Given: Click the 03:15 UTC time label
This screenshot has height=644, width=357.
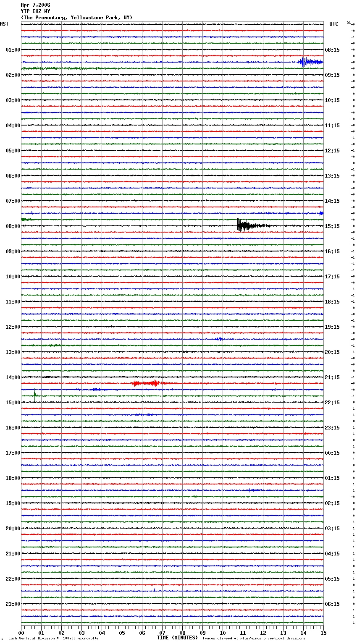Looking at the screenshot, I should 332,529.
